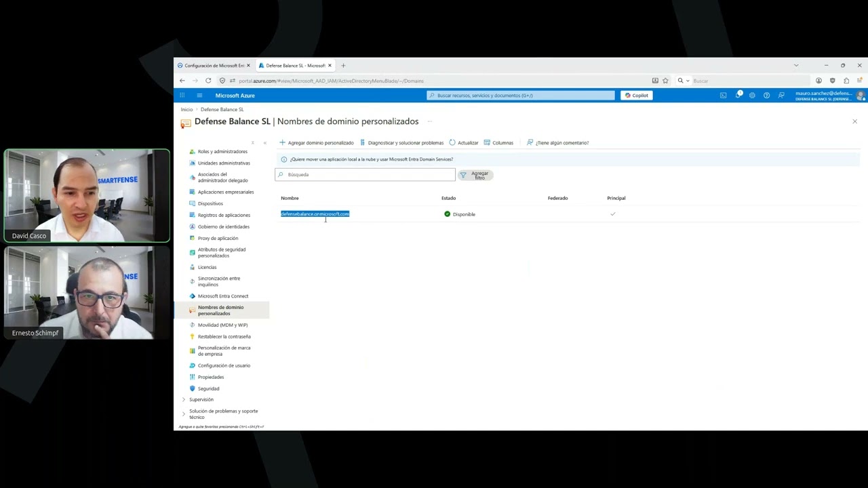Open Asociados del administrador delegado
Image resolution: width=868 pixels, height=488 pixels.
point(223,178)
